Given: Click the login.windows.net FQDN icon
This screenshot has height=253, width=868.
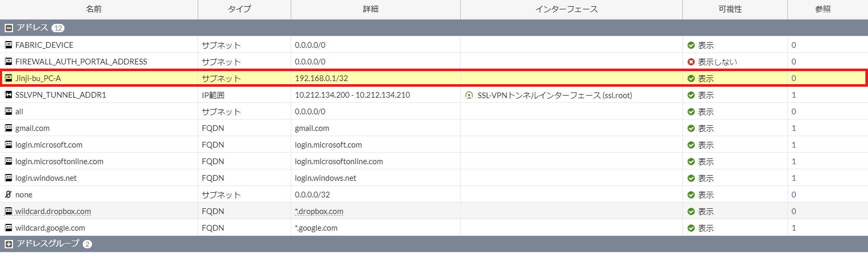Looking at the screenshot, I should [x=8, y=178].
